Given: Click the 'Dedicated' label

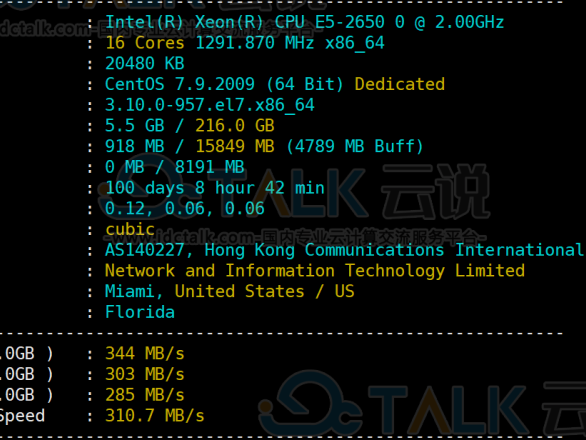Looking at the screenshot, I should 400,84.
